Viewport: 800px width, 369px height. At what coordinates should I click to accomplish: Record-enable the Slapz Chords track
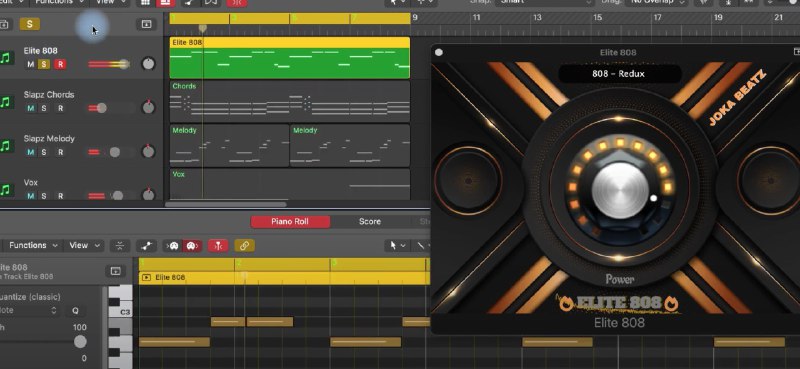[x=60, y=108]
